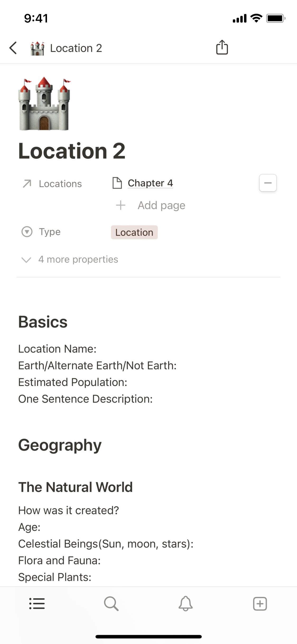
Task: Select the Location type tag
Action: 134,232
